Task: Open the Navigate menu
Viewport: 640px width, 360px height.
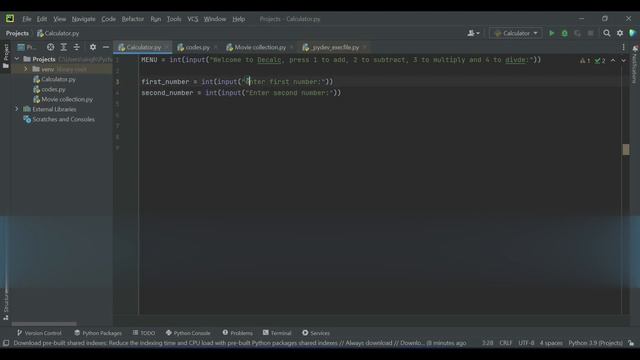Action: click(x=84, y=19)
